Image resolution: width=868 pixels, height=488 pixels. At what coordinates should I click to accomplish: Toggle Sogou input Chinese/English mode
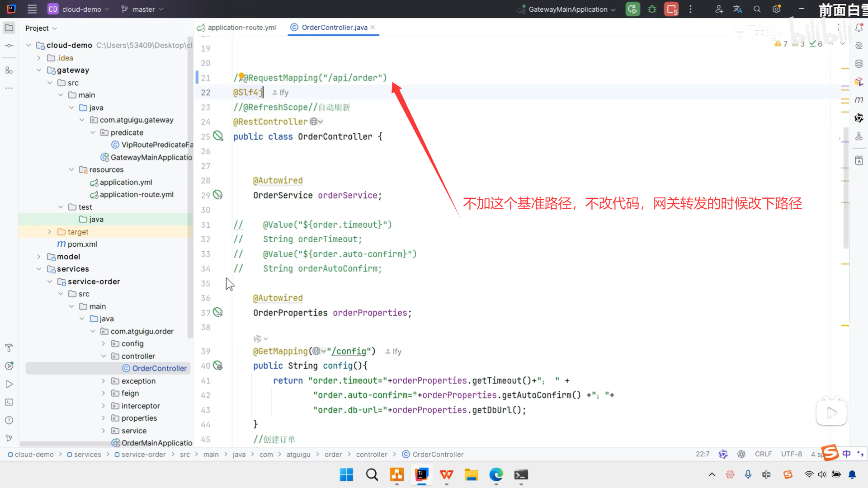(846, 454)
